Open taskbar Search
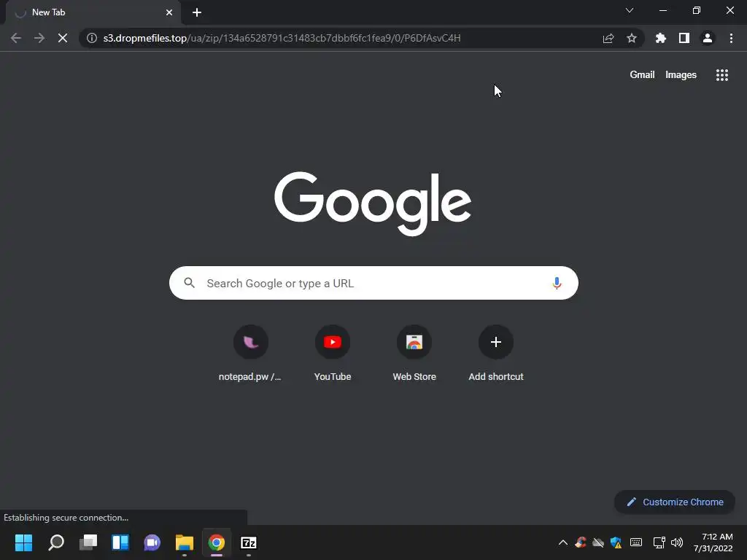Image resolution: width=747 pixels, height=560 pixels. point(56,542)
